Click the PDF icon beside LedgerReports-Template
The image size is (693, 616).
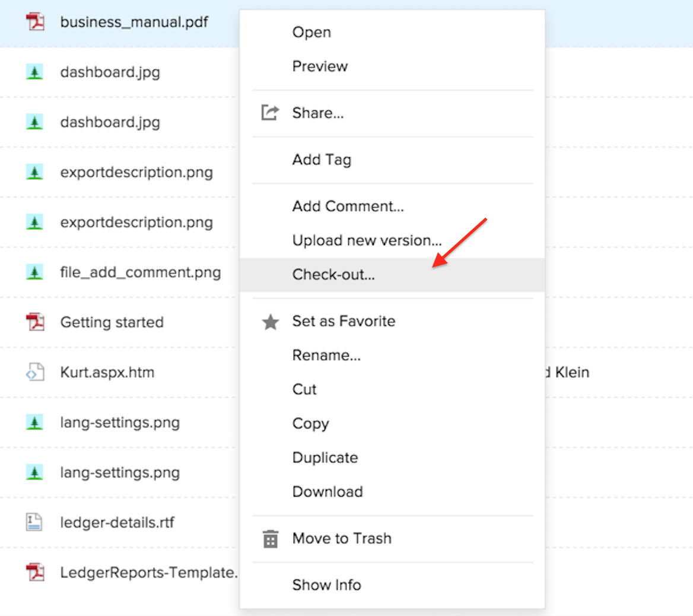35,573
